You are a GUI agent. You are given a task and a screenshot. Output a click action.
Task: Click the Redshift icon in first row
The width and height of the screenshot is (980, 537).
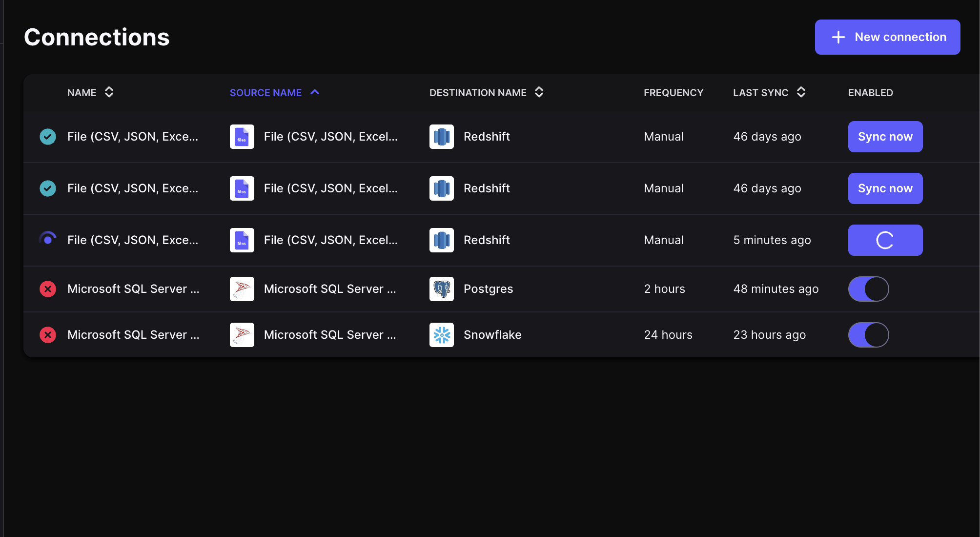(x=442, y=137)
